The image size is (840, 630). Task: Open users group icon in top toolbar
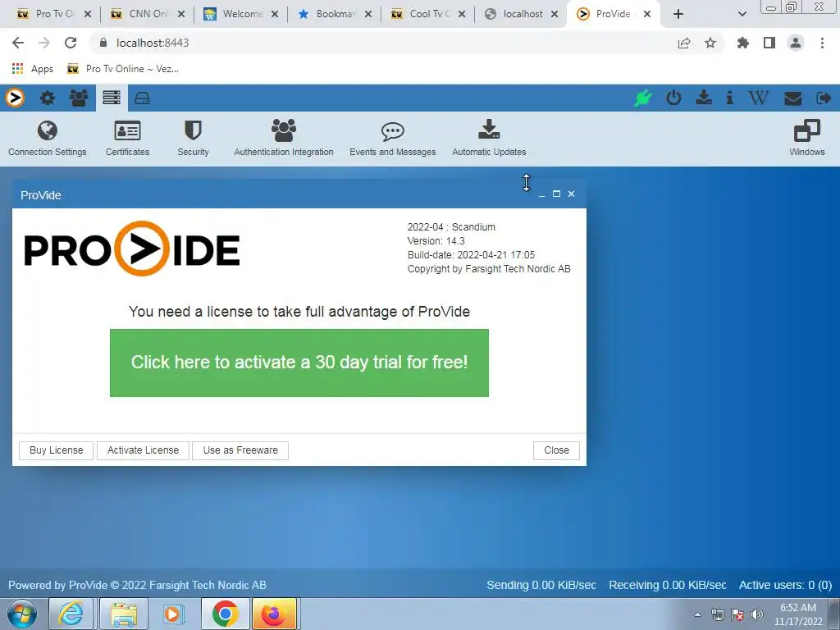point(79,98)
